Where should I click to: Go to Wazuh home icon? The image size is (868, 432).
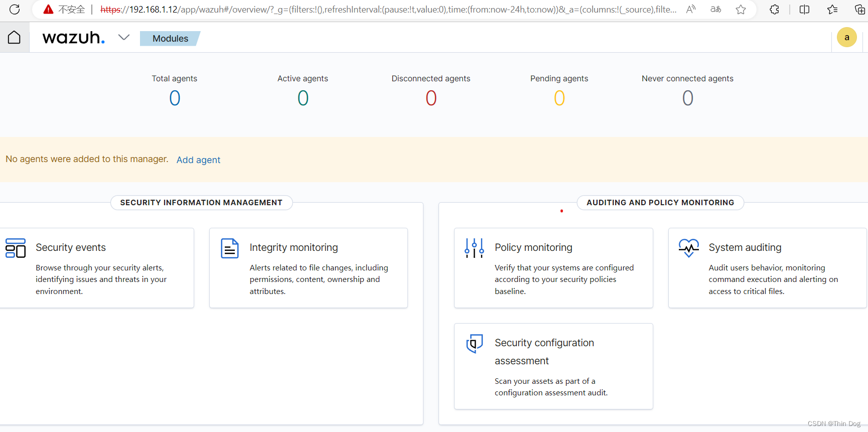pyautogui.click(x=14, y=37)
